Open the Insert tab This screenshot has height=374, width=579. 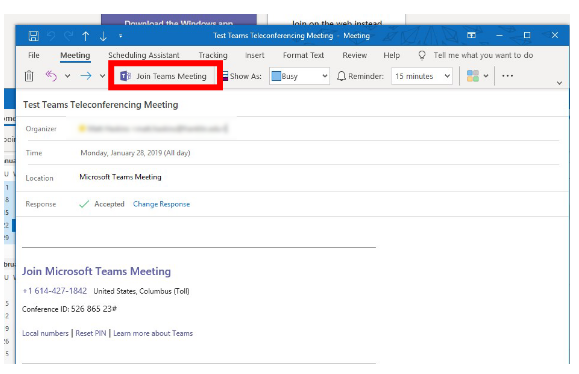click(x=255, y=55)
